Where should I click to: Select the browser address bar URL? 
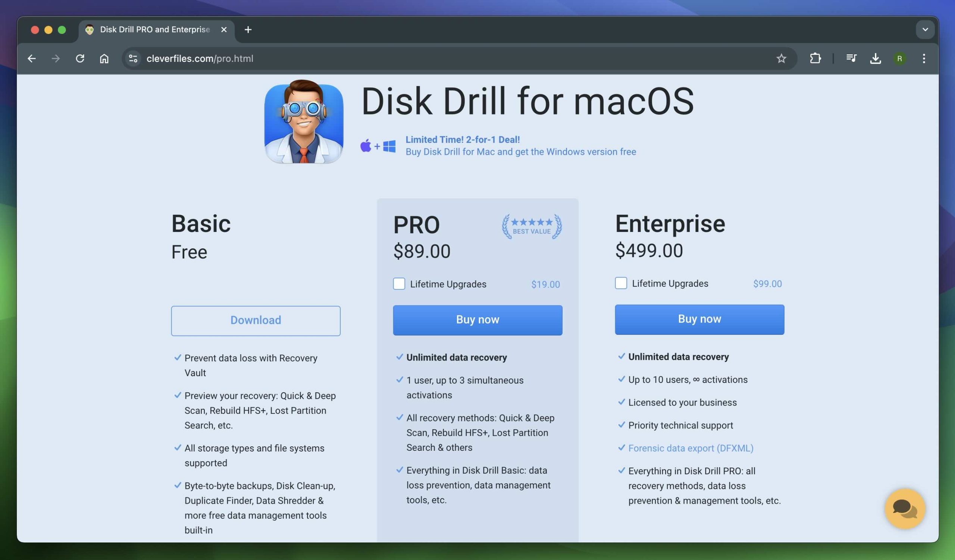[x=200, y=58]
